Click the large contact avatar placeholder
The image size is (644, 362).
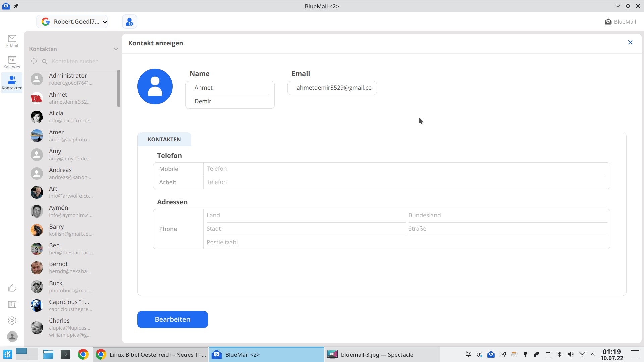(x=155, y=86)
